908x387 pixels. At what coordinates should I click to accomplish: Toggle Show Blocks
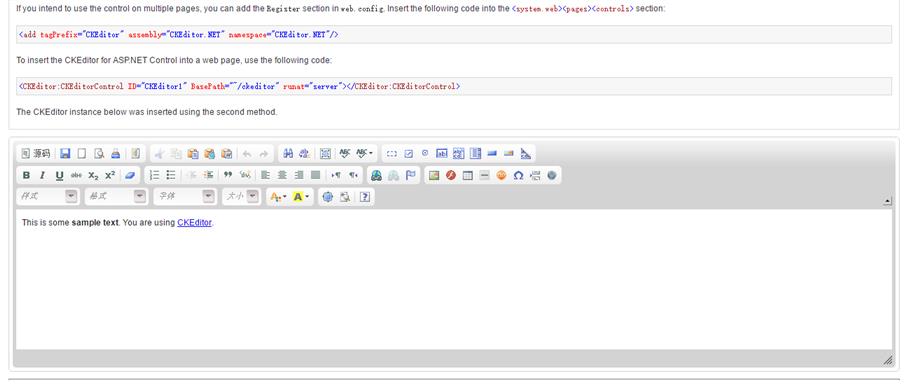[345, 197]
